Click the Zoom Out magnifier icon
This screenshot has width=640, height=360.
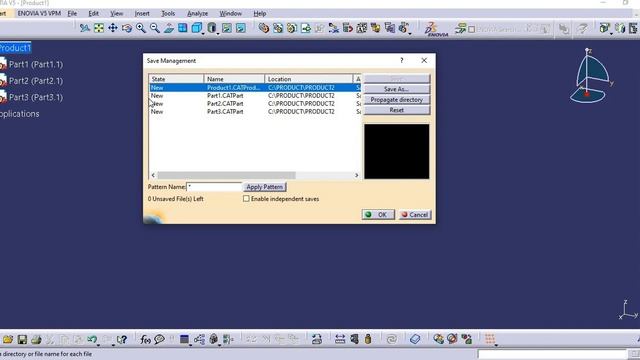(155, 28)
